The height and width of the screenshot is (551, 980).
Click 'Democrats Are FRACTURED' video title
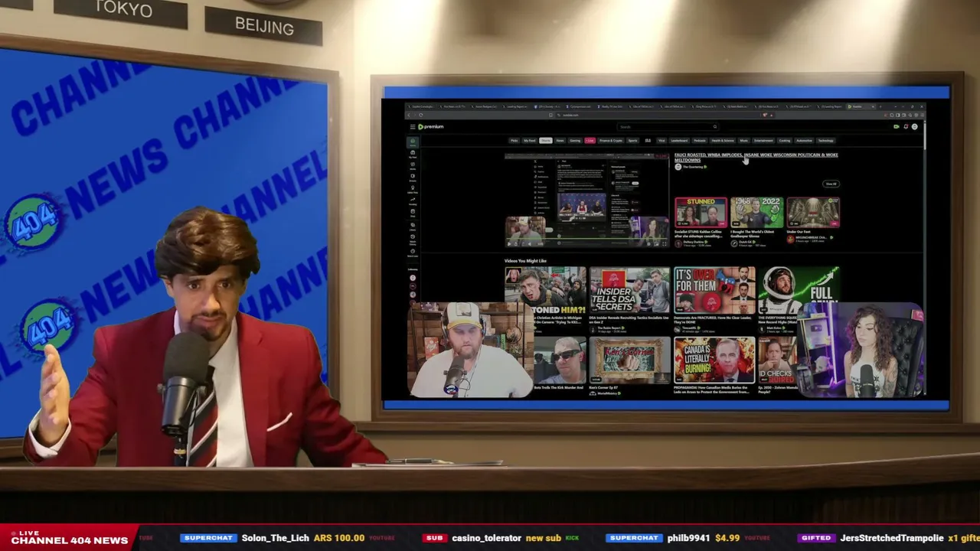click(x=714, y=320)
